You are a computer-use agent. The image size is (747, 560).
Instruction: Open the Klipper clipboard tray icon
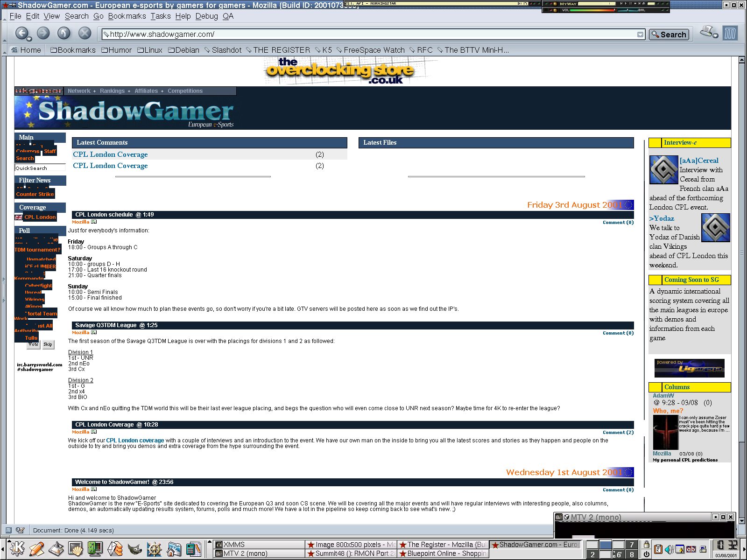coord(658,549)
